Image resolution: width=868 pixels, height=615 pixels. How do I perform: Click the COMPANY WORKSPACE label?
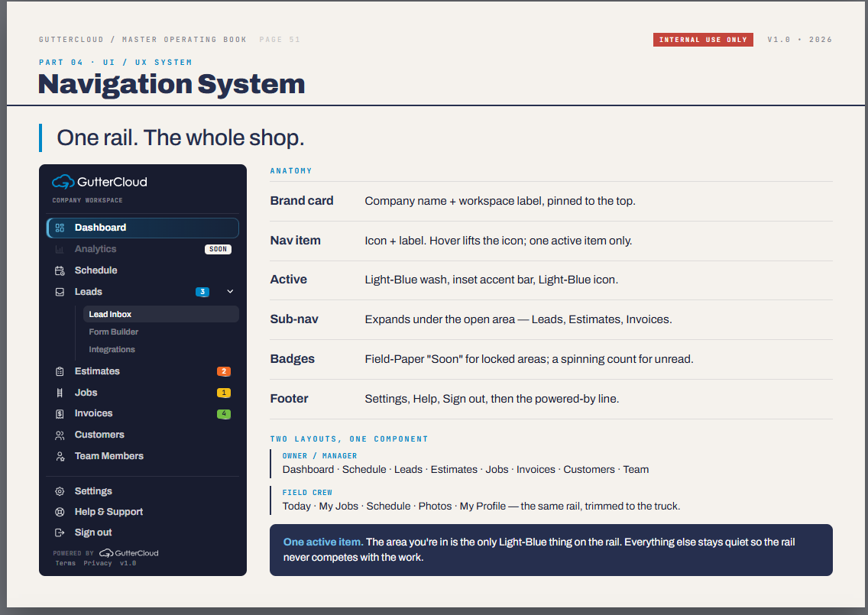point(87,200)
